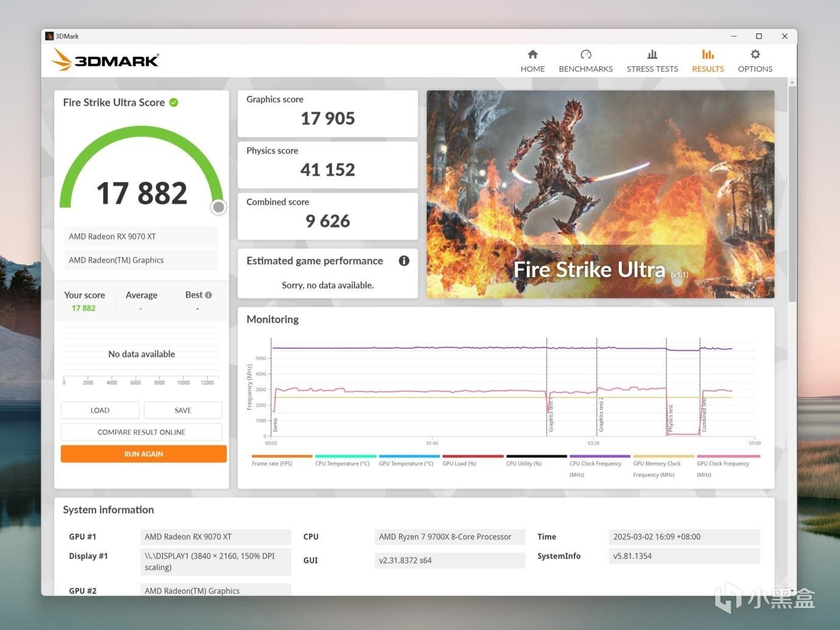Click the GPU #2 value field

(216, 590)
